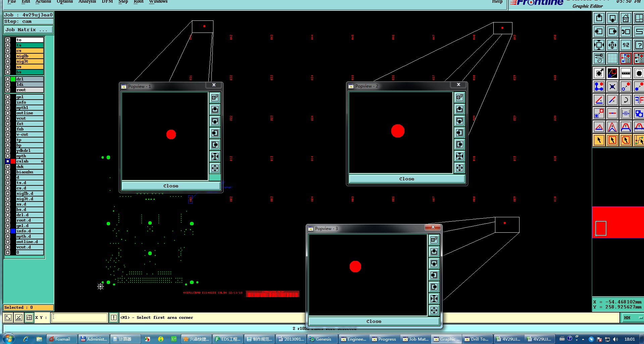Click the zoom in expand-arrows icon
This screenshot has width=644, height=344.
tap(599, 45)
